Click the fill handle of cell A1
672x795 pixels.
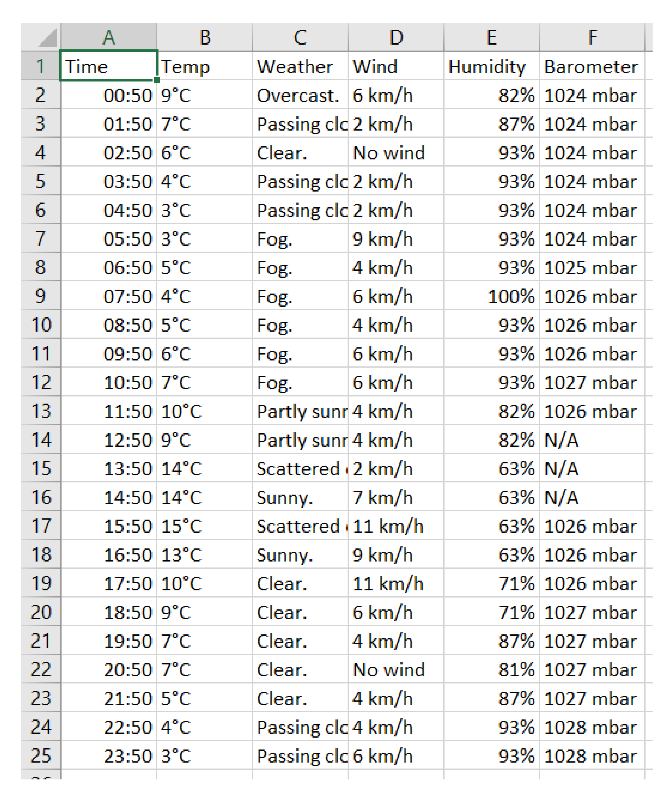[157, 80]
